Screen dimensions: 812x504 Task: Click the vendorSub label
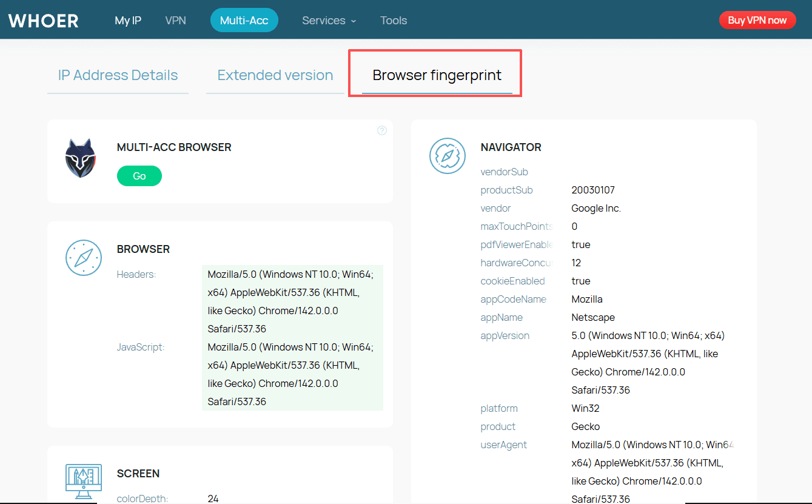(505, 172)
